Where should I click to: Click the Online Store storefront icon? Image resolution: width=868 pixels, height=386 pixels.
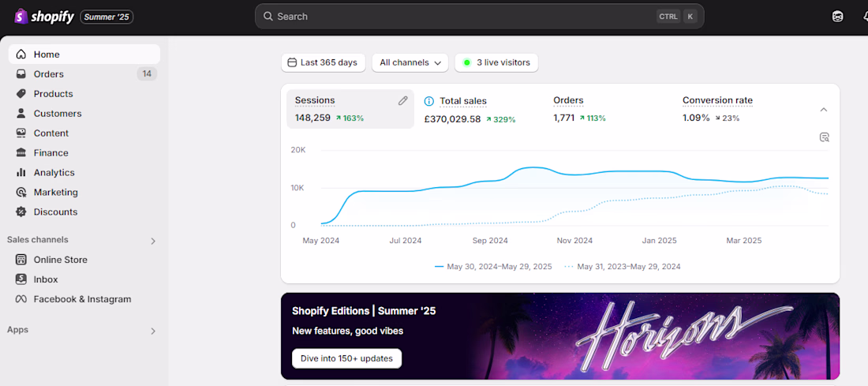click(21, 259)
